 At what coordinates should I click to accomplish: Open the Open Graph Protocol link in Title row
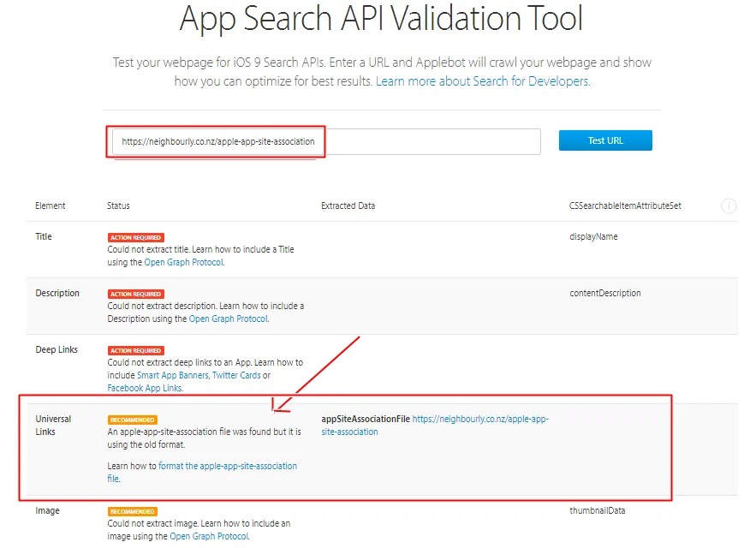(184, 262)
